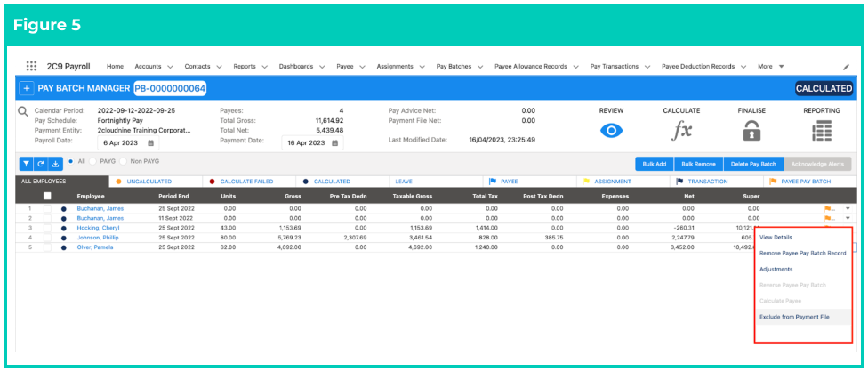Select the Non PAYG radio button
868x372 pixels.
(x=124, y=161)
